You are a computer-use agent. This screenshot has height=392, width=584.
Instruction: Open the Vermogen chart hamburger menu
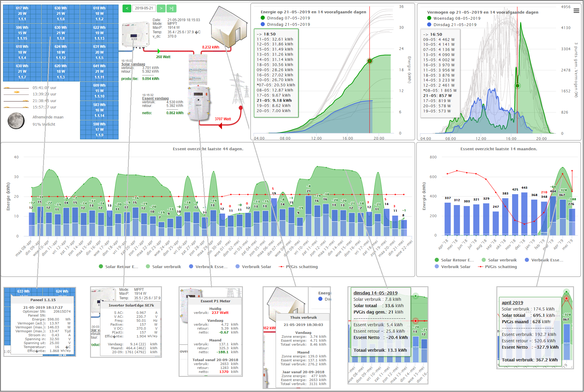[x=576, y=11]
